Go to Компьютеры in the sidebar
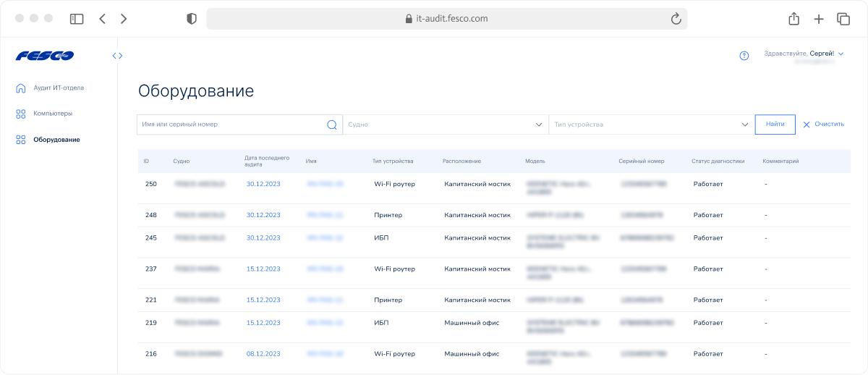Viewport: 868px width, 375px height. 52,114
